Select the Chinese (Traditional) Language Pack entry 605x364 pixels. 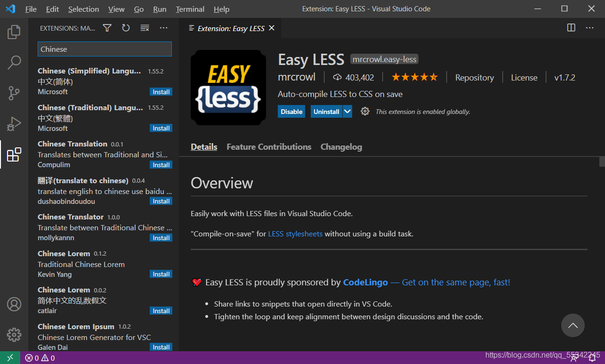[x=105, y=118]
